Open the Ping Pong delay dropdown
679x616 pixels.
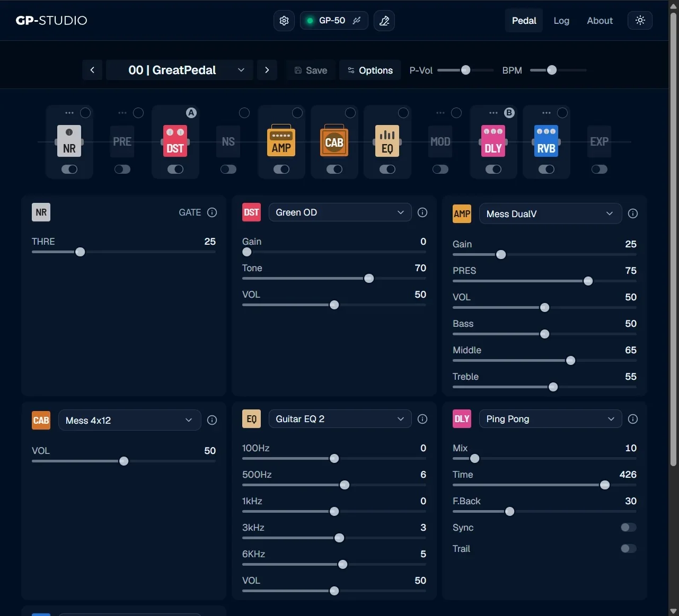[x=551, y=419]
